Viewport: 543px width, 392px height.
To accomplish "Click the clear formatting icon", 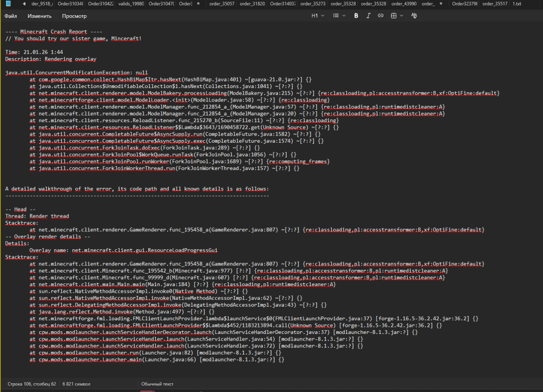I will [414, 16].
